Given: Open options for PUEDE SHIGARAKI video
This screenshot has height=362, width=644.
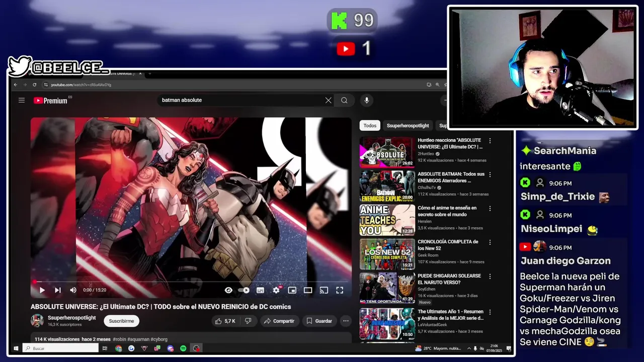Looking at the screenshot, I should coord(490,277).
